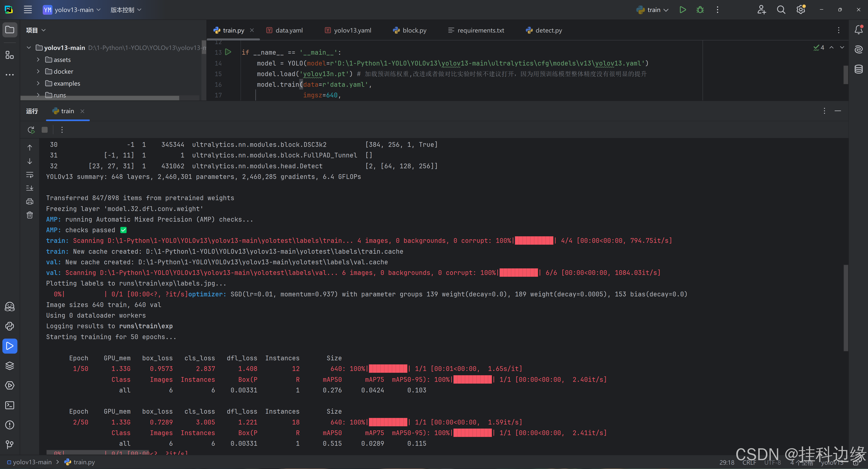Image resolution: width=868 pixels, height=469 pixels.
Task: Open the Python Console tool window
Action: coord(10,326)
